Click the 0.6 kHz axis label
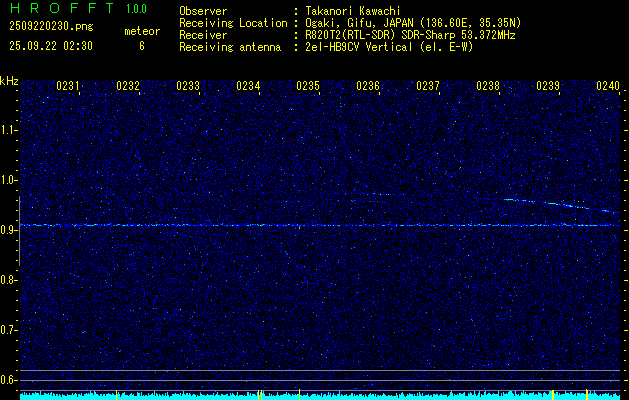The width and height of the screenshot is (629, 400). pos(8,380)
